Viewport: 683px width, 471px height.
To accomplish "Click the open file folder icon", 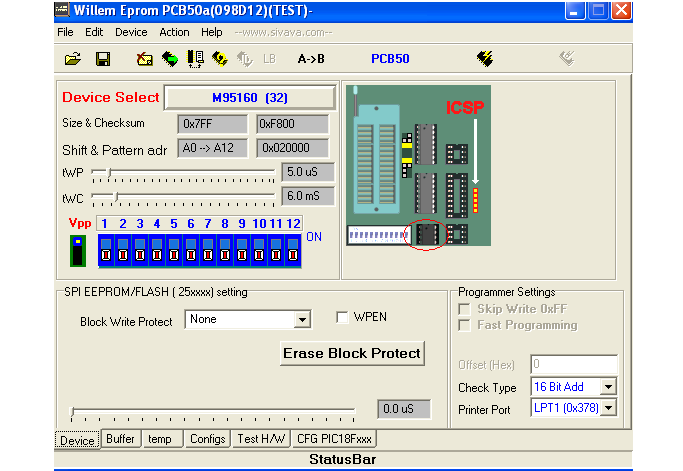I will coord(72,59).
